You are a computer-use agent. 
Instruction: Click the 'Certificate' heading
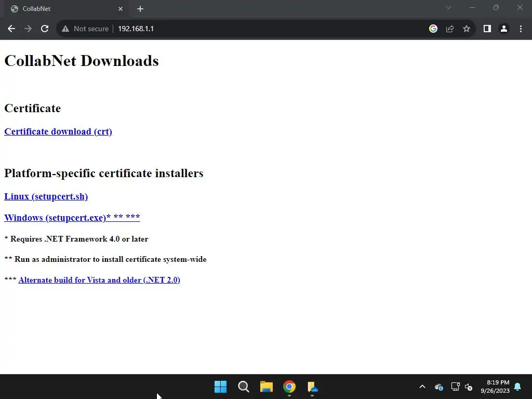33,108
